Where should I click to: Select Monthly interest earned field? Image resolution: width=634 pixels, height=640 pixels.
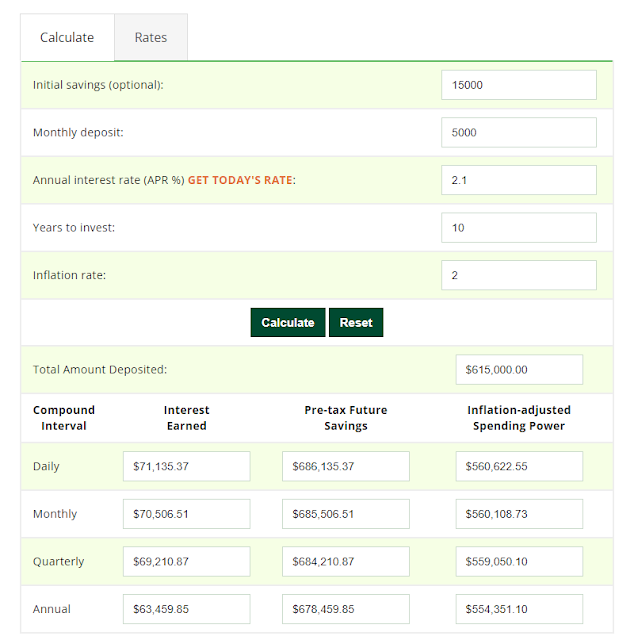click(186, 514)
